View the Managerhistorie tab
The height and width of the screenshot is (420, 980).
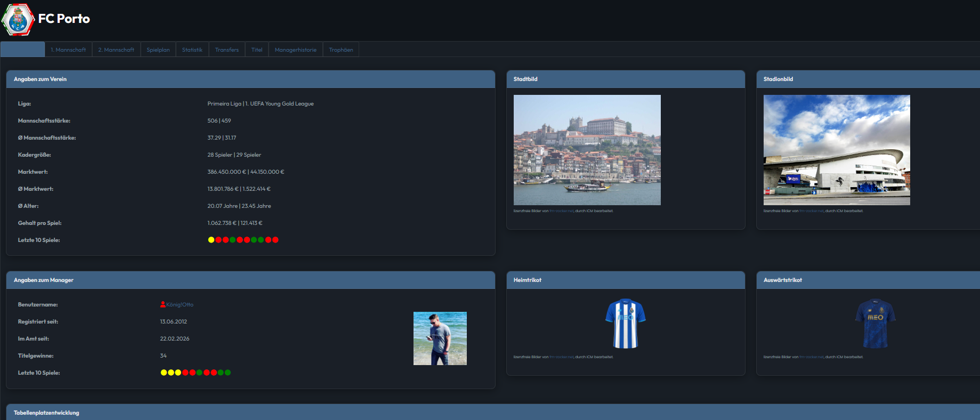[295, 50]
